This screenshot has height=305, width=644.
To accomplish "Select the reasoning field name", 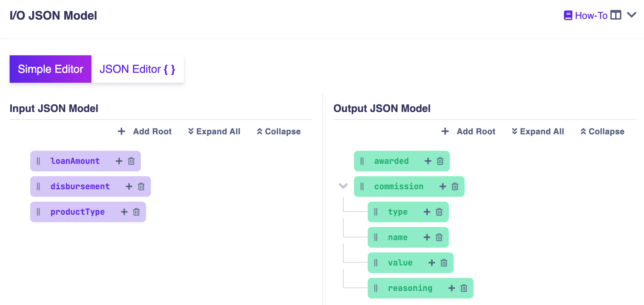I will [410, 288].
